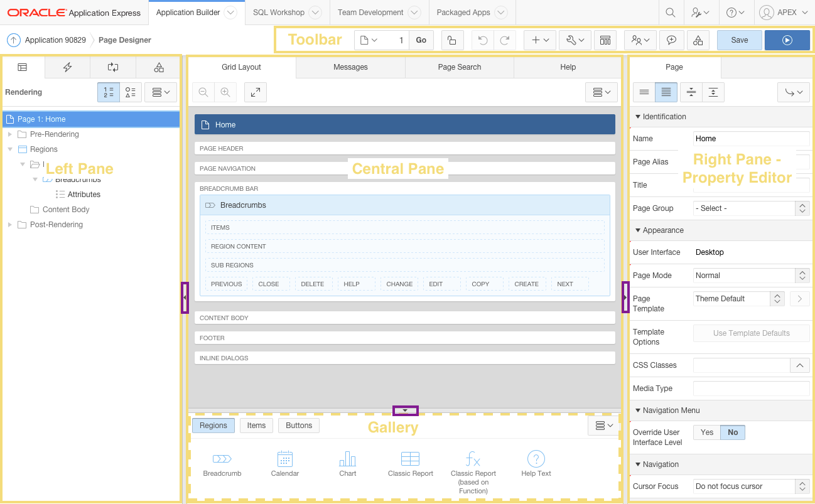Image resolution: width=815 pixels, height=504 pixels.
Task: Expand all property groups in the Property Editor
Action: 713,92
